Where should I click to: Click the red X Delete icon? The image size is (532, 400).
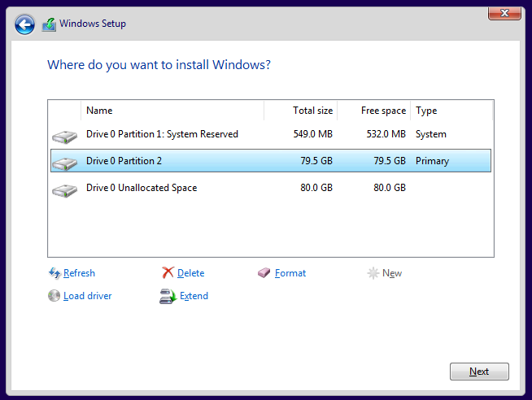(x=168, y=273)
